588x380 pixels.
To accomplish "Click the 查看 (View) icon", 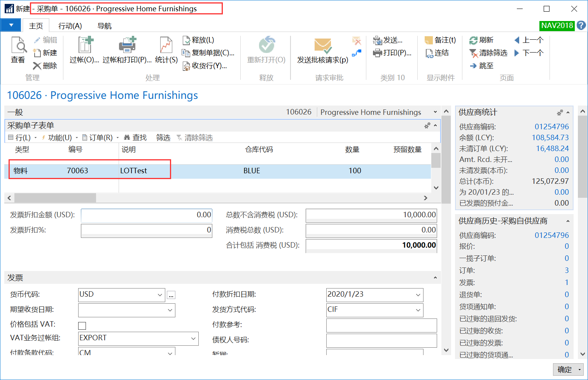I will pyautogui.click(x=18, y=45).
